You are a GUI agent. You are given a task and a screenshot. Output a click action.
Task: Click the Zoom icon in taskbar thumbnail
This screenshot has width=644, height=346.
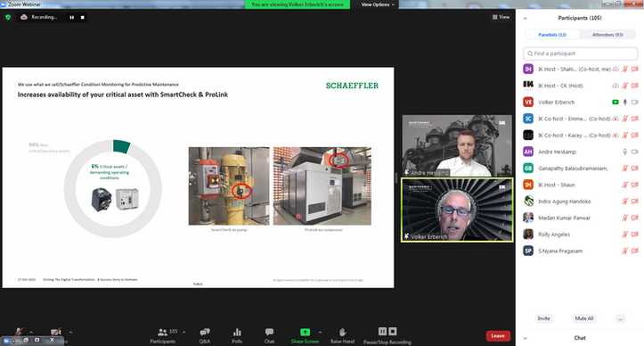tap(6, 341)
